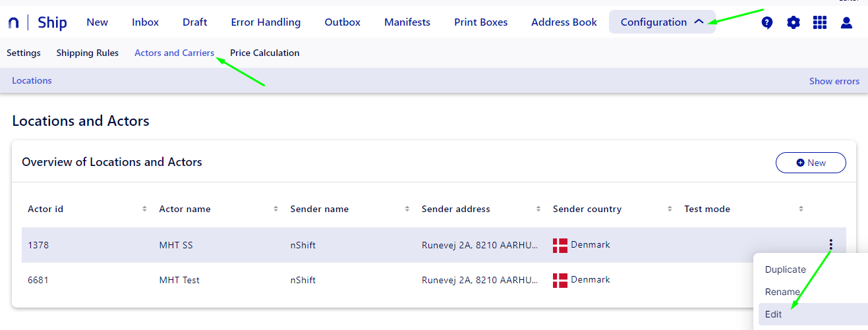868x330 pixels.
Task: Click the Denmark flag in row 6681
Action: tap(560, 280)
